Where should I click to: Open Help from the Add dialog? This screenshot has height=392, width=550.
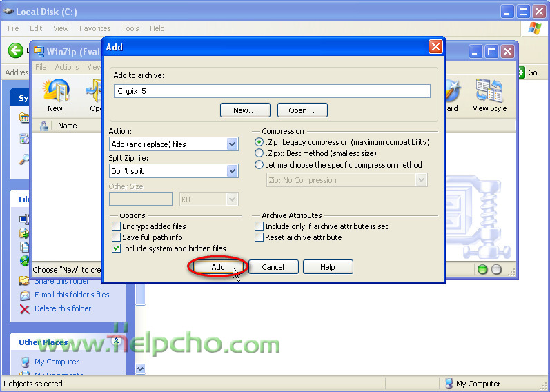pos(328,266)
